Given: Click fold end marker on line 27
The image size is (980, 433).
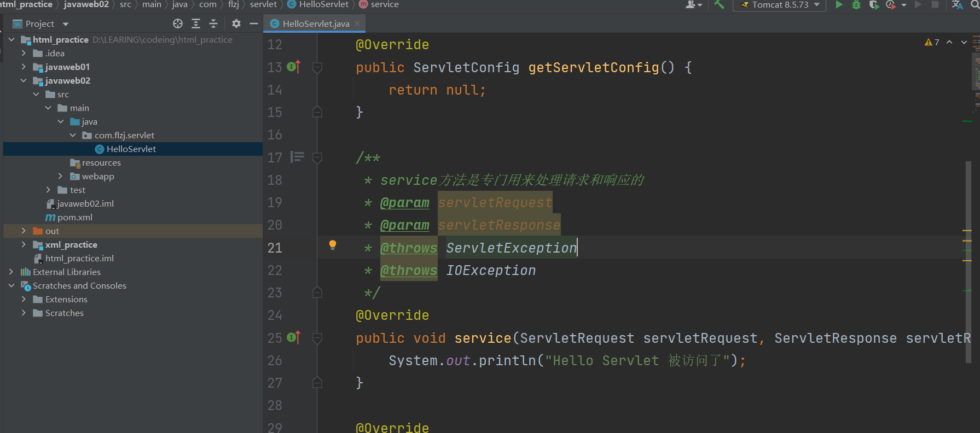Looking at the screenshot, I should point(317,383).
